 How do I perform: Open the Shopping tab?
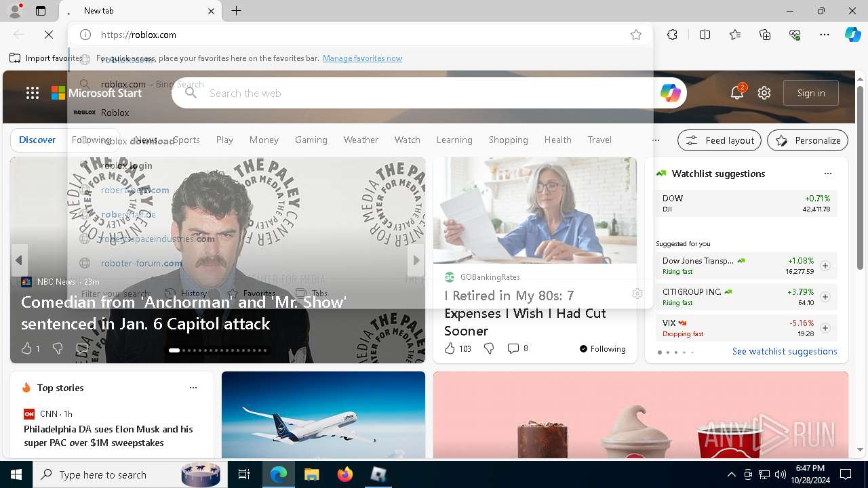pyautogui.click(x=509, y=140)
